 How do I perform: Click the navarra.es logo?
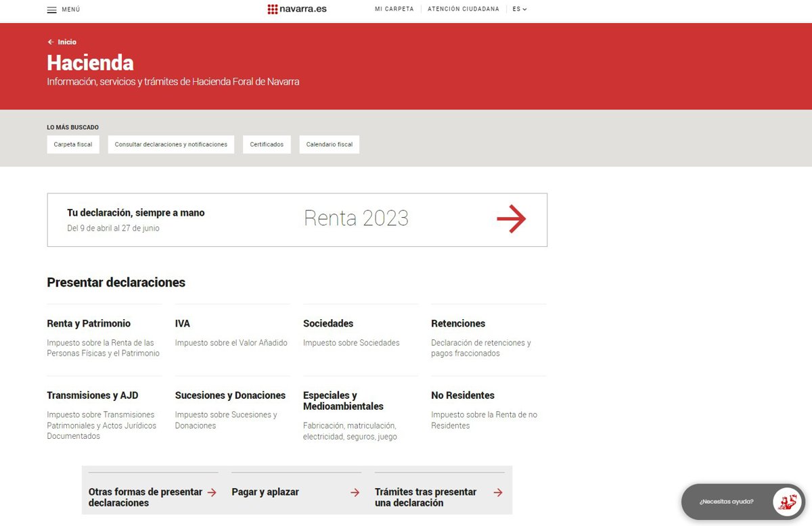coord(297,9)
